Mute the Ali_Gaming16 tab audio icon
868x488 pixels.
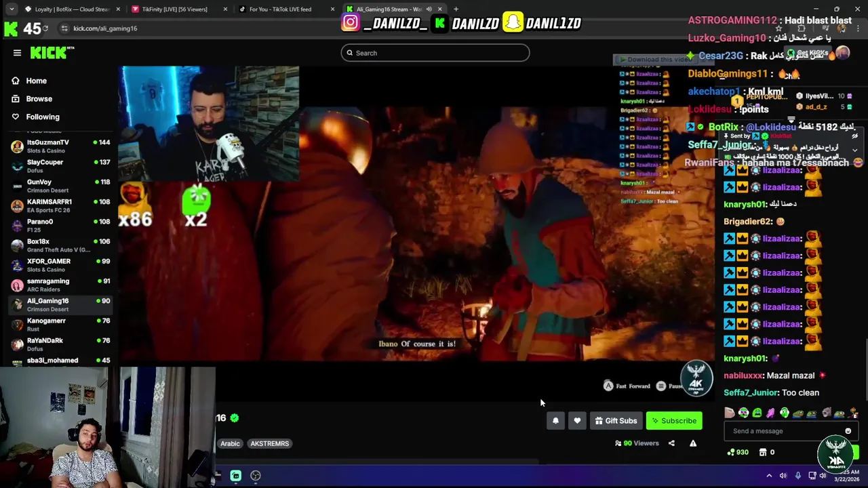pos(429,9)
